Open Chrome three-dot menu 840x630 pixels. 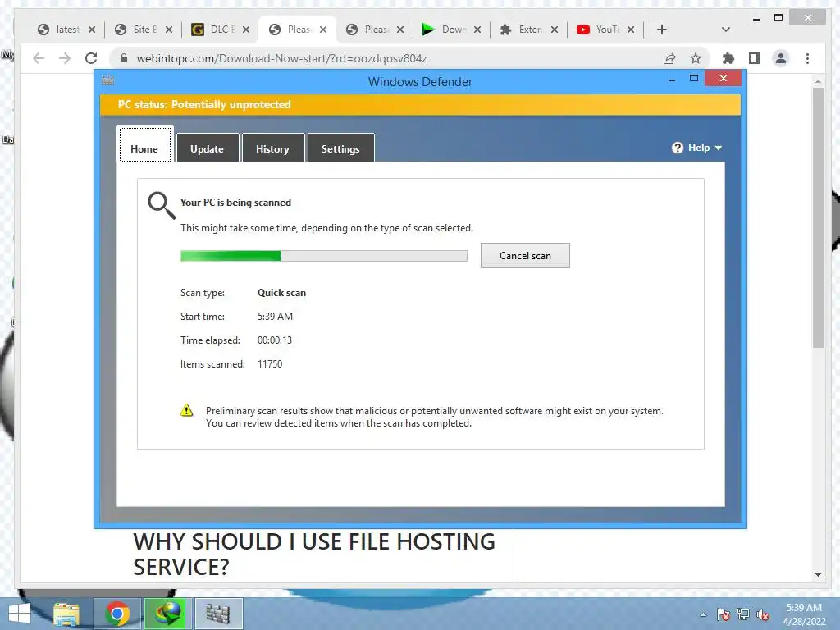(x=807, y=58)
